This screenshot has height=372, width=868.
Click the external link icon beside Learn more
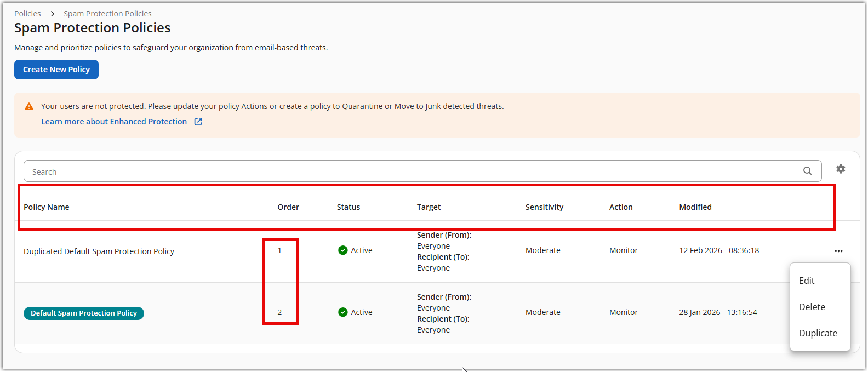(x=198, y=122)
